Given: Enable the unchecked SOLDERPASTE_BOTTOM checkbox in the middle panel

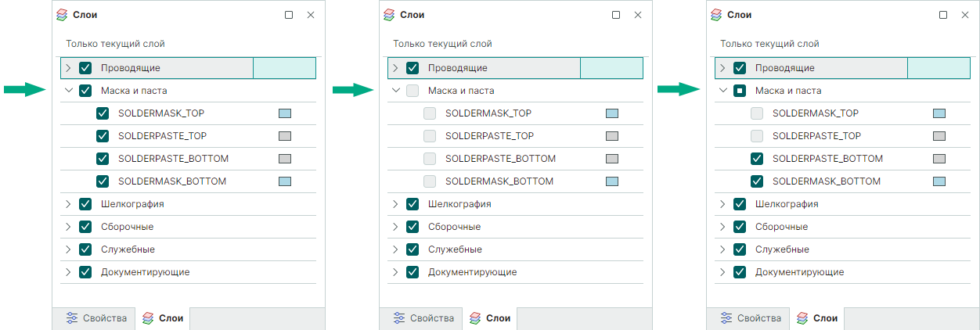Looking at the screenshot, I should point(430,159).
